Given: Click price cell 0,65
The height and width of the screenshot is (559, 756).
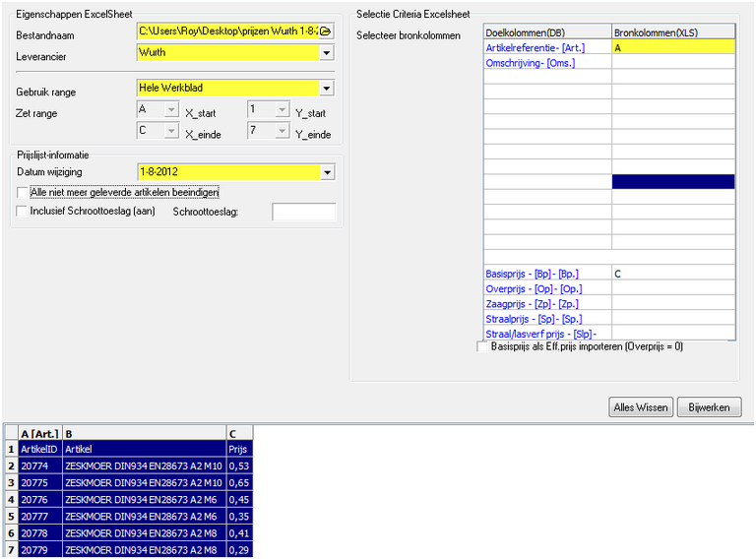Looking at the screenshot, I should point(239,483).
